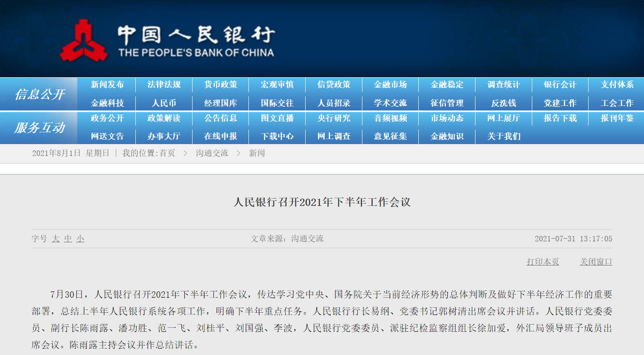The width and height of the screenshot is (644, 355).
Task: Go to 办事大厅 section
Action: 164,136
